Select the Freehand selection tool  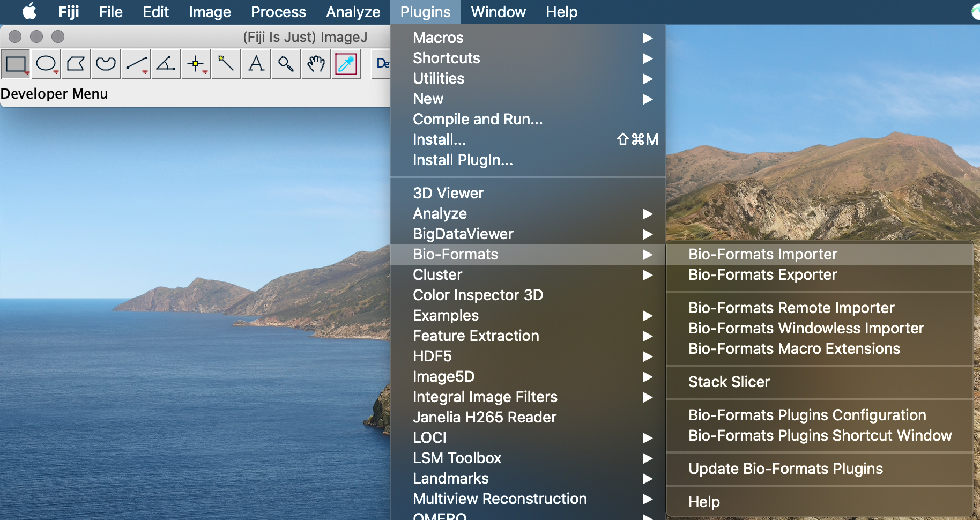[106, 64]
